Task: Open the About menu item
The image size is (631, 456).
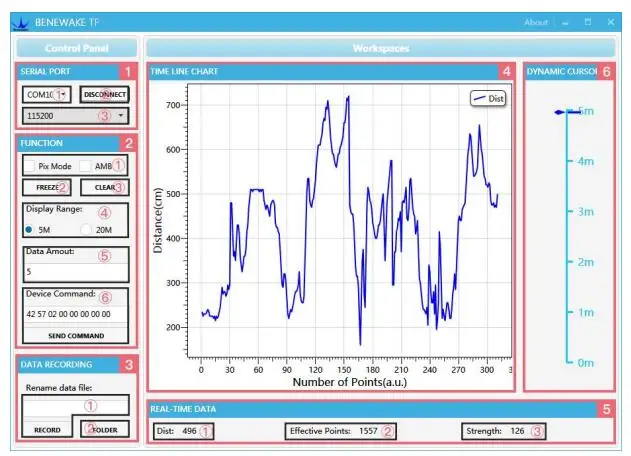Action: [x=536, y=23]
